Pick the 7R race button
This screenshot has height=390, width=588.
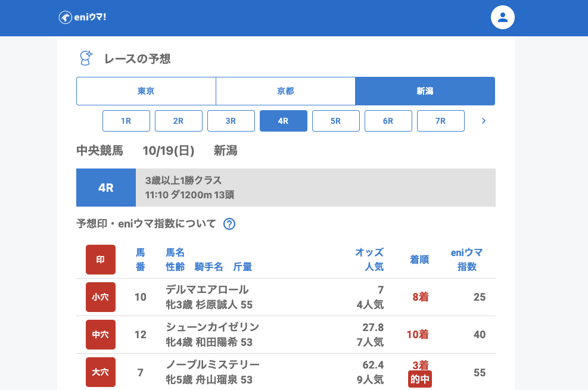441,121
